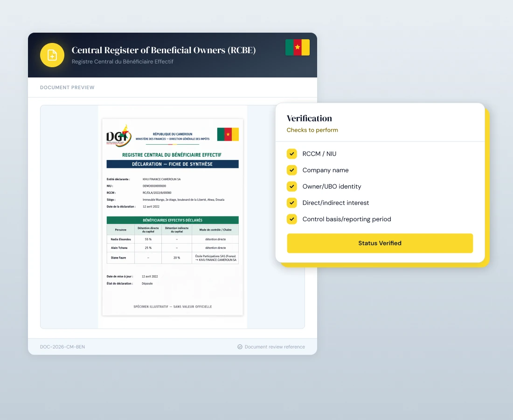
Task: Click the DGI logo on the document
Action: 119,135
